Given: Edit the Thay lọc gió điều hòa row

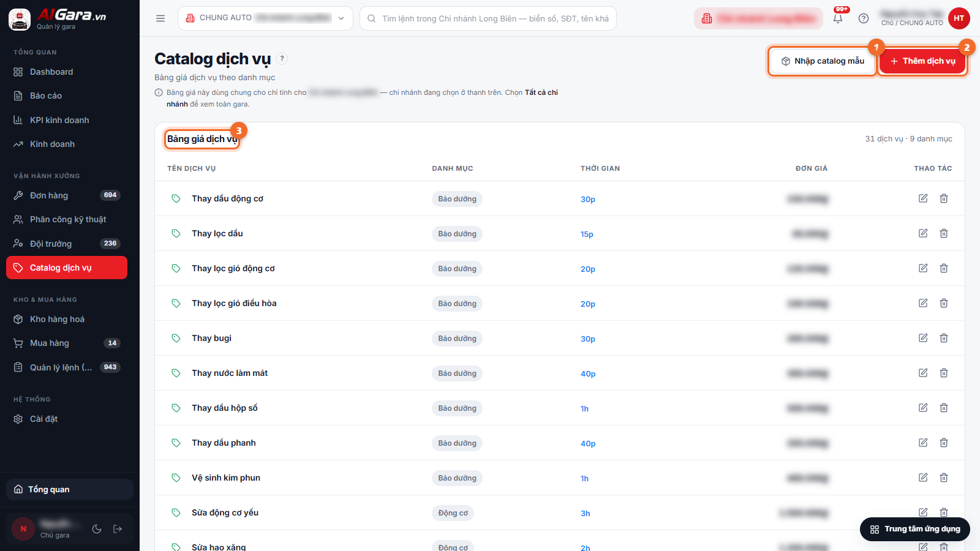Looking at the screenshot, I should coord(923,303).
